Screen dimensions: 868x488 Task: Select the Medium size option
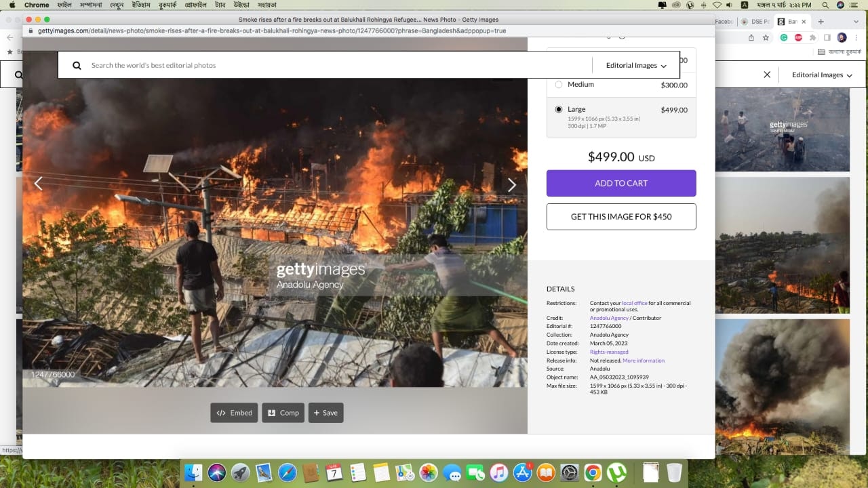tap(559, 85)
